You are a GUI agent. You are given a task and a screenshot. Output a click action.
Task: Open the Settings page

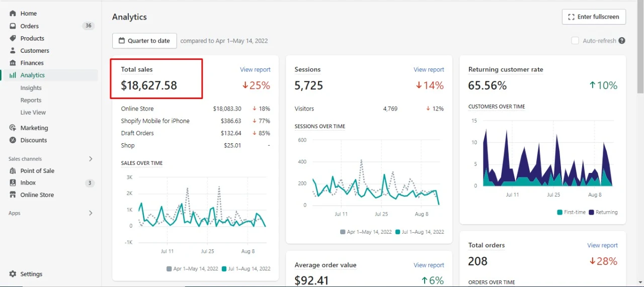pos(31,274)
